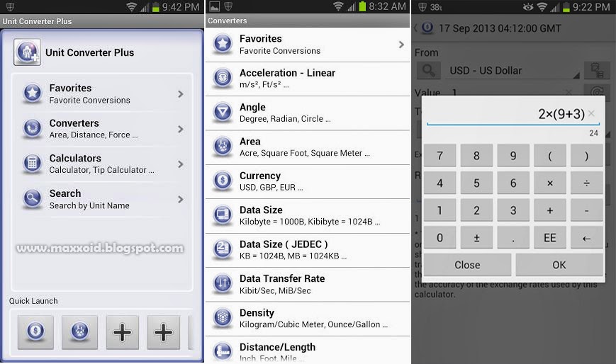This screenshot has height=364, width=616.
Task: Tap the multiply key
Action: click(x=550, y=183)
